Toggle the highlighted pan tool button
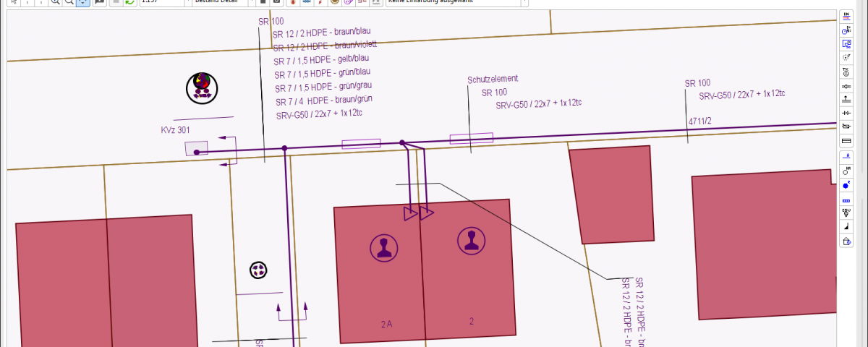This screenshot has height=347, width=868. (x=82, y=2)
